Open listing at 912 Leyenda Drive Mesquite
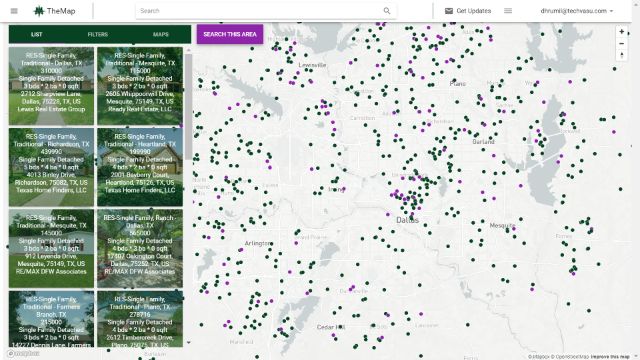 point(51,248)
